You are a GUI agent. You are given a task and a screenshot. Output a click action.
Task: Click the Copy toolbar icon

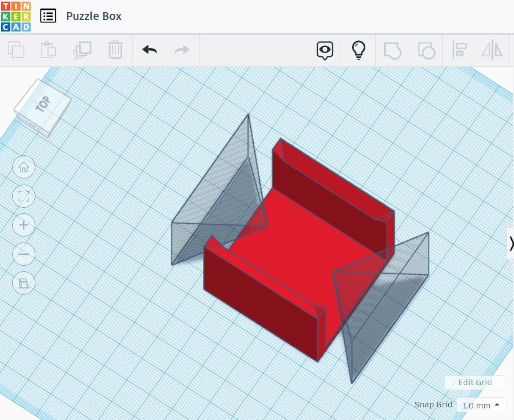16,50
